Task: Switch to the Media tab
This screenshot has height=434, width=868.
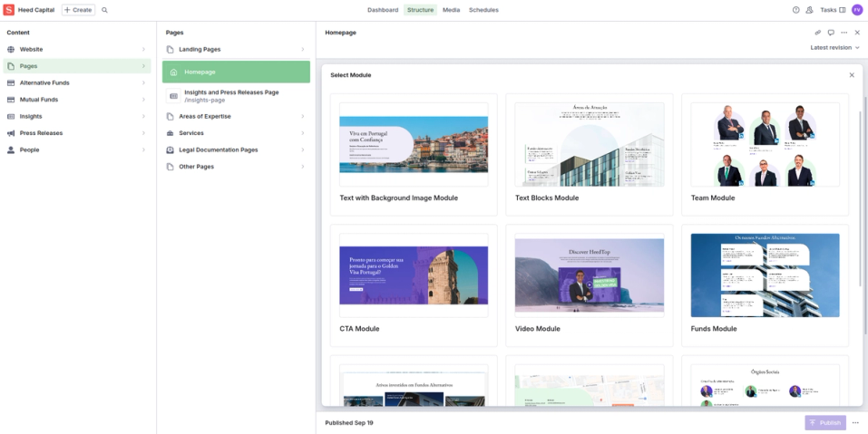Action: [x=451, y=10]
